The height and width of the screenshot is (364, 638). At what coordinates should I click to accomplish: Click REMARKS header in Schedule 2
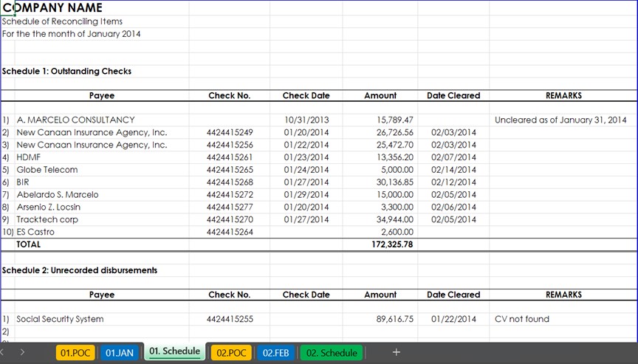(563, 295)
